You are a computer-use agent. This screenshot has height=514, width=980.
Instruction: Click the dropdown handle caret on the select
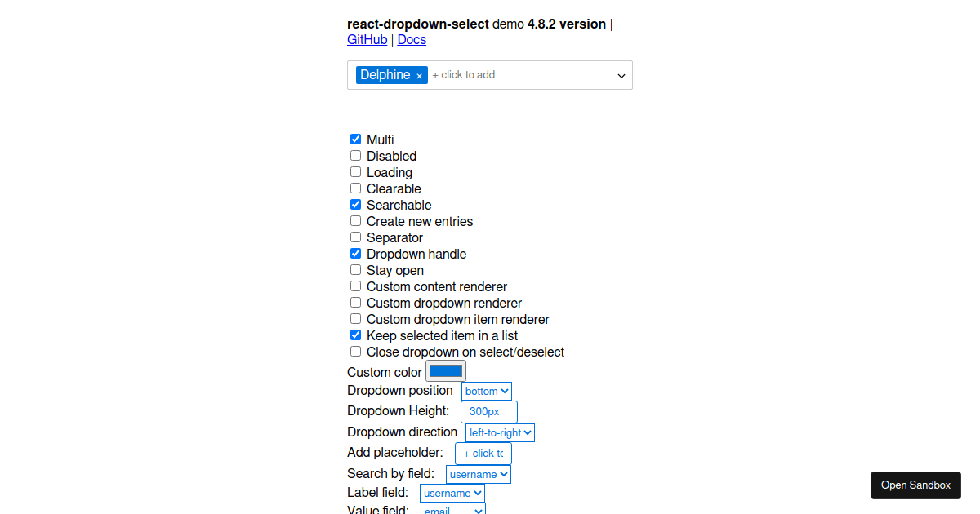[621, 74]
